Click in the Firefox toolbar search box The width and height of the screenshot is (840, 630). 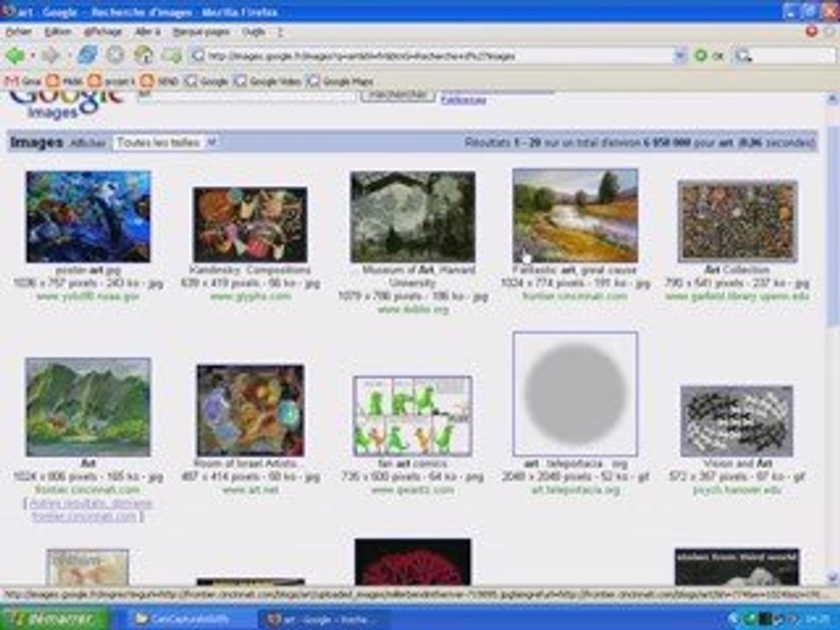point(793,56)
